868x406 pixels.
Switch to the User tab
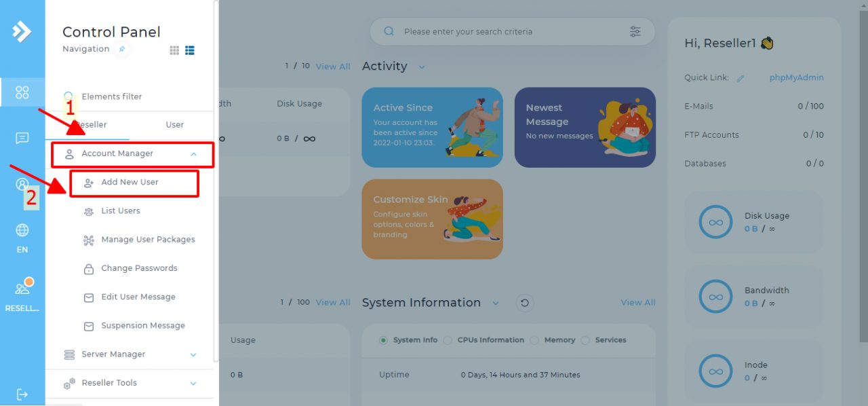point(175,125)
